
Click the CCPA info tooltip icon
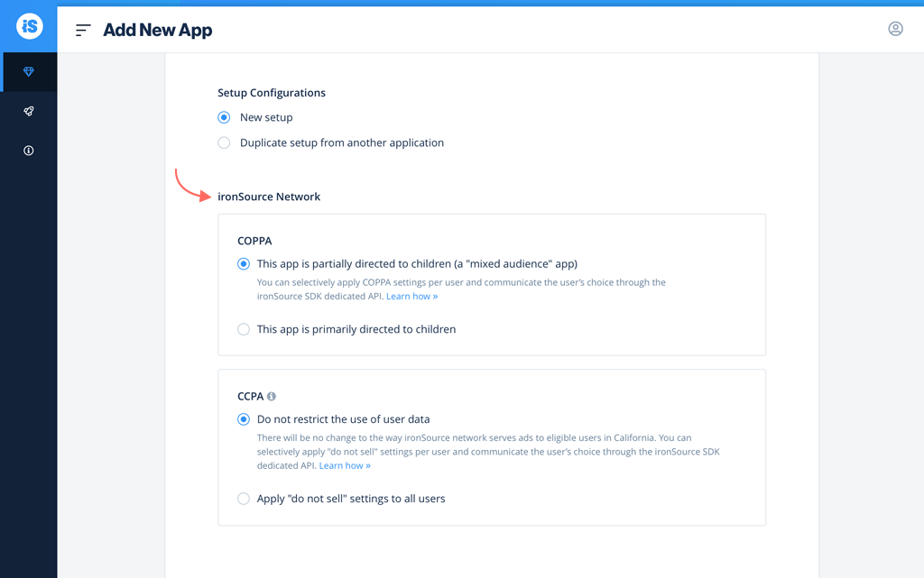[x=271, y=396]
